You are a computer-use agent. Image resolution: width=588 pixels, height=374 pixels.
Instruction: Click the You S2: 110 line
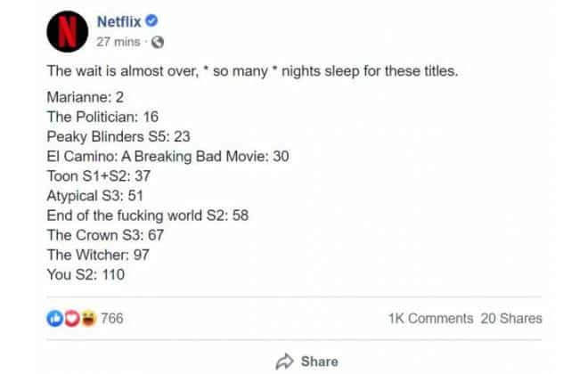click(x=86, y=274)
